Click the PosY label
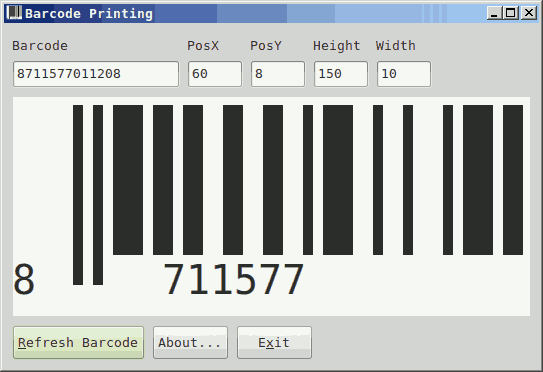This screenshot has width=543, height=372. pos(266,46)
